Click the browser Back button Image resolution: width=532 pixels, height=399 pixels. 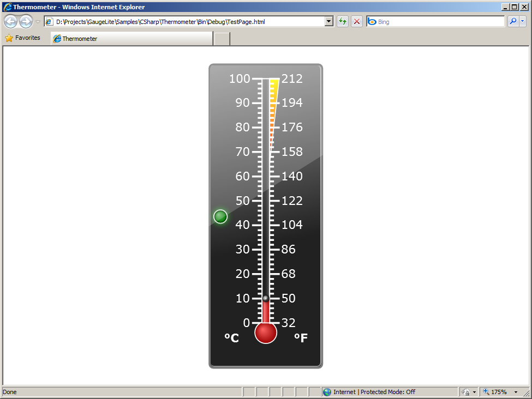(10, 22)
